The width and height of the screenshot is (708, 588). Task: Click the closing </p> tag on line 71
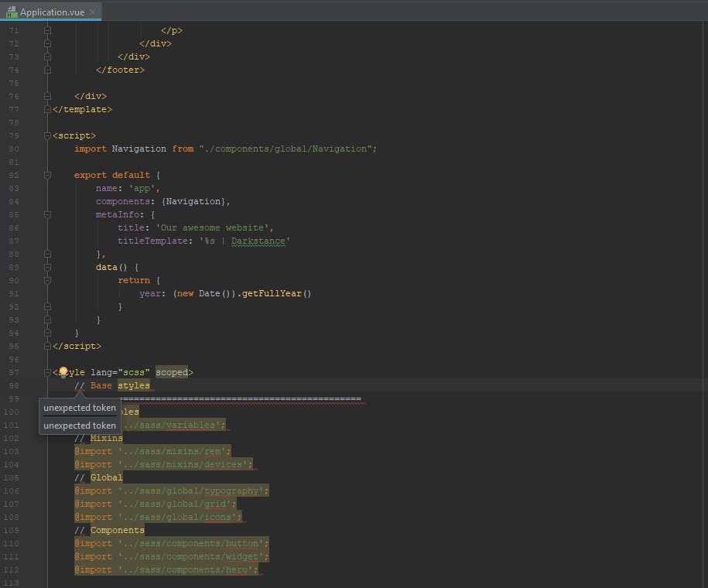(172, 31)
